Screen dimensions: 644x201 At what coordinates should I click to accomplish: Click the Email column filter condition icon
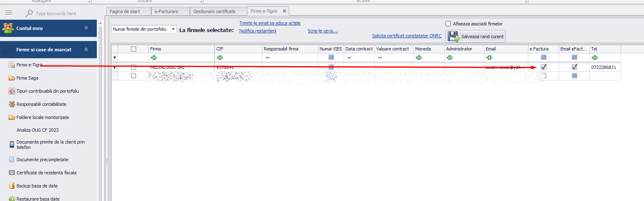tap(489, 58)
